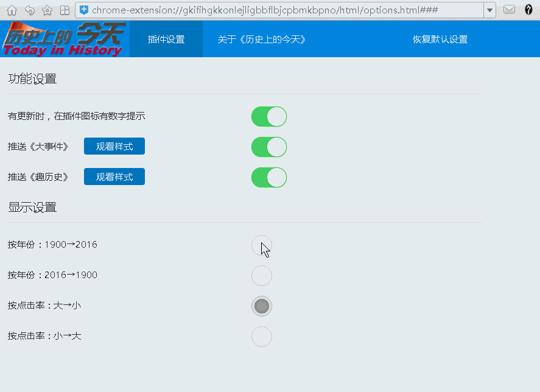Image resolution: width=540 pixels, height=392 pixels.
Task: Open the grid apps icon in toolbar
Action: coord(65,10)
